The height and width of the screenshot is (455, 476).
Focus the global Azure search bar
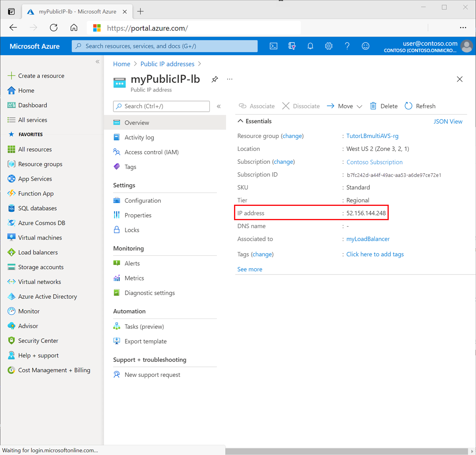click(165, 46)
